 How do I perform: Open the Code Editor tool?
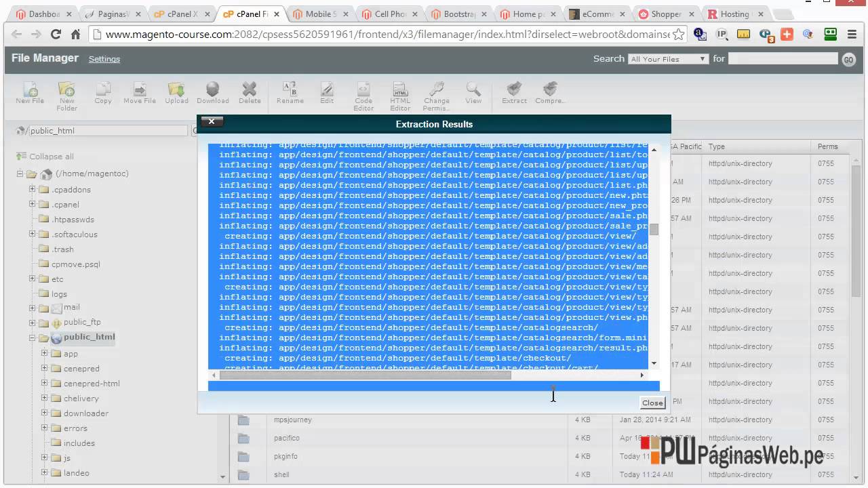[363, 96]
